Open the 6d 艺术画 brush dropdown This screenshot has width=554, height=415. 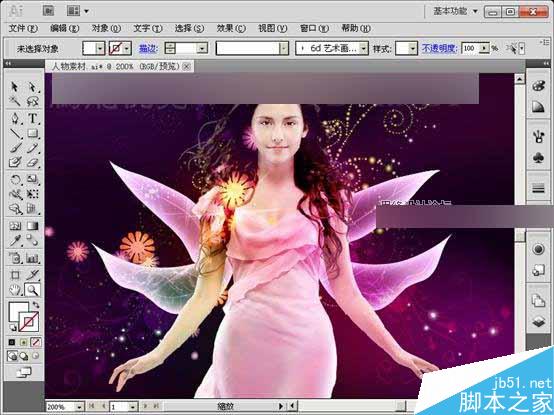pos(364,48)
